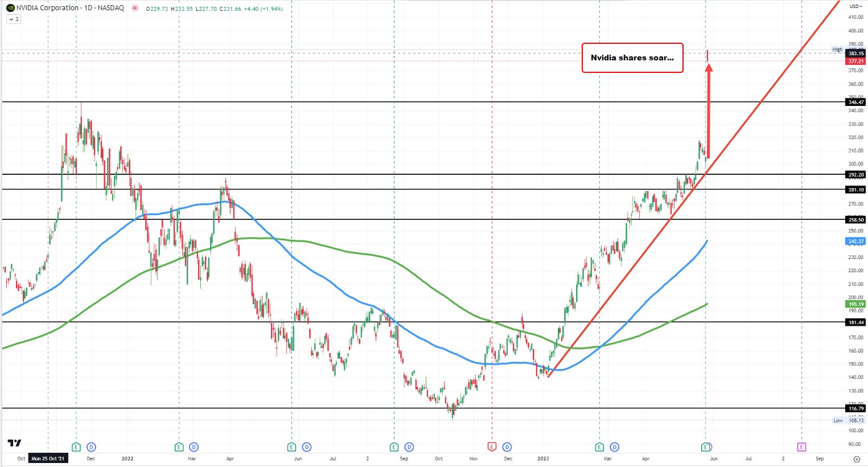Open the dividend marker before Dec 2022

[507, 447]
